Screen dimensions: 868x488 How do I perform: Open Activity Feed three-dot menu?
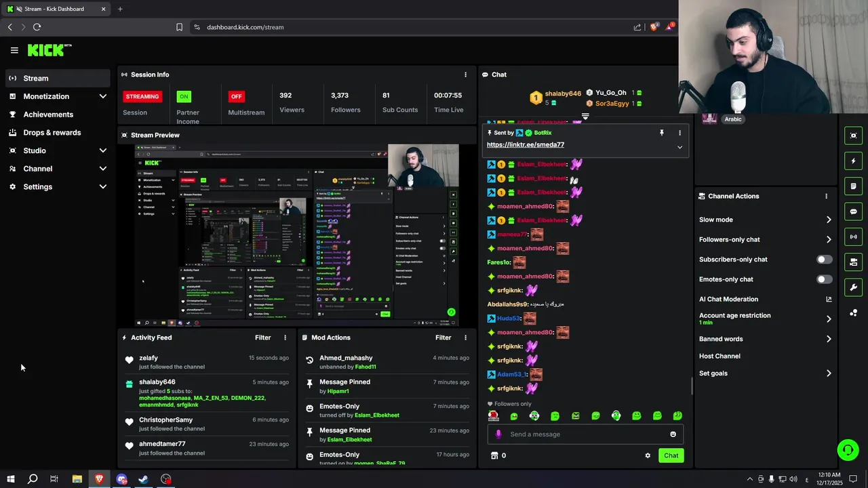pos(285,338)
